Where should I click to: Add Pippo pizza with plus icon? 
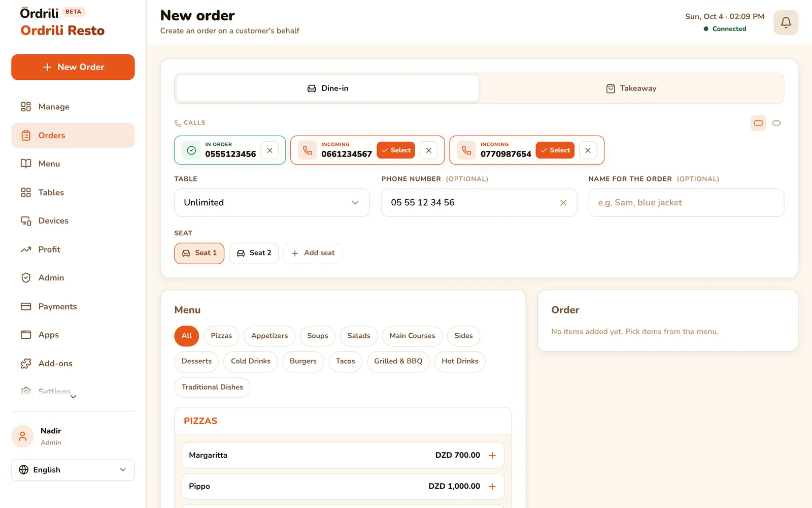pos(492,486)
